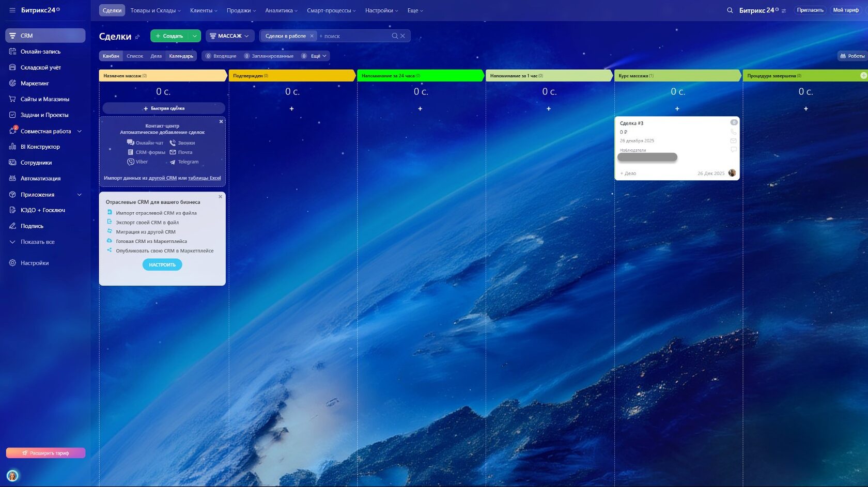868x487 pixels.
Task: Click the Сайты и Магазины cart icon
Action: point(12,99)
